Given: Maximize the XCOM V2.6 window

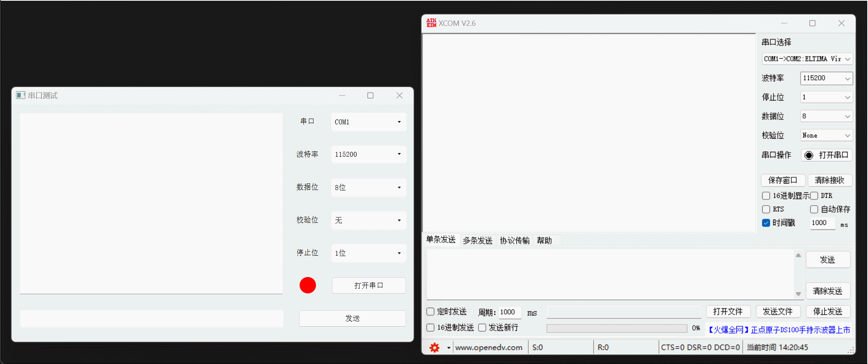Looking at the screenshot, I should (812, 23).
